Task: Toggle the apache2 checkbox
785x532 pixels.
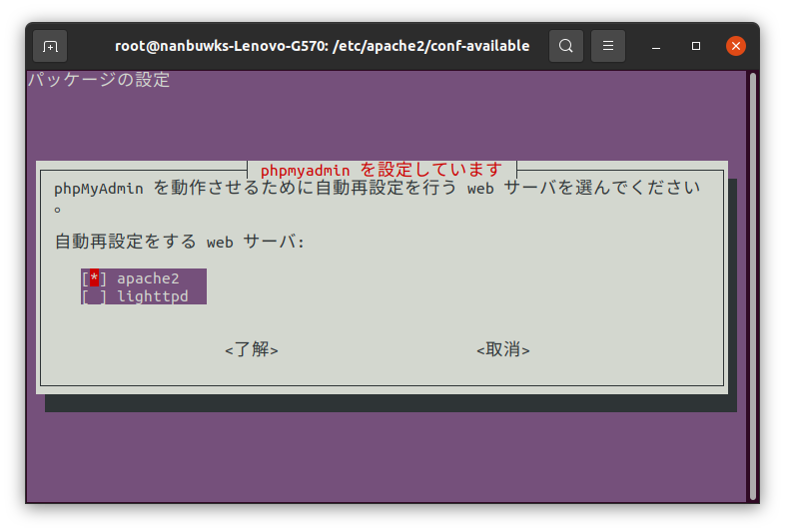Action: [x=94, y=278]
